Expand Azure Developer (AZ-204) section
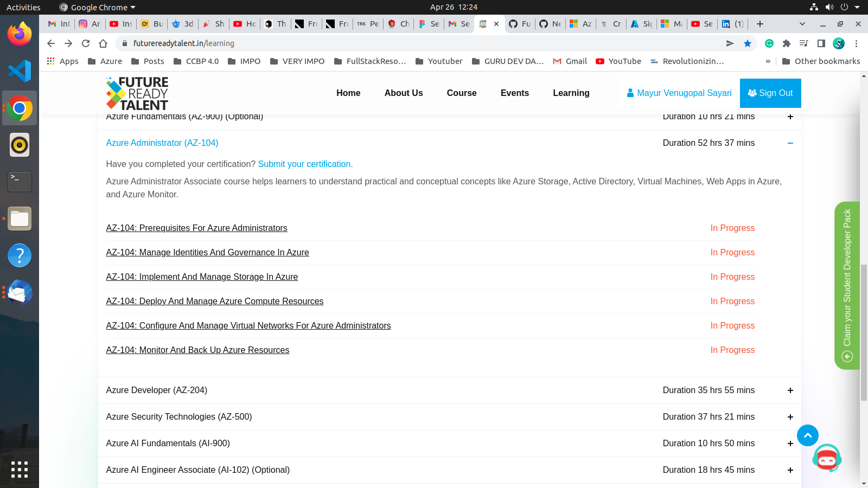The width and height of the screenshot is (868, 488). coord(790,390)
